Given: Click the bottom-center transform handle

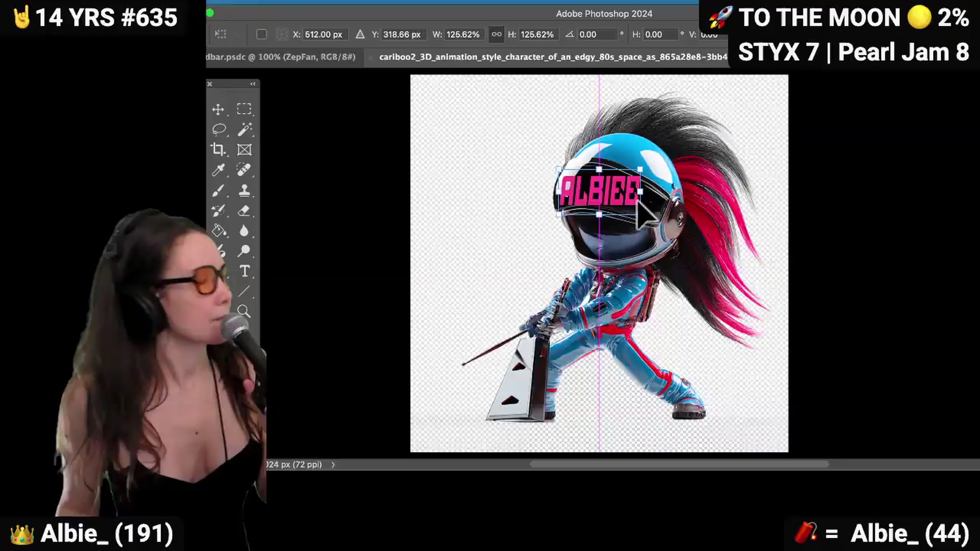Looking at the screenshot, I should tap(599, 215).
